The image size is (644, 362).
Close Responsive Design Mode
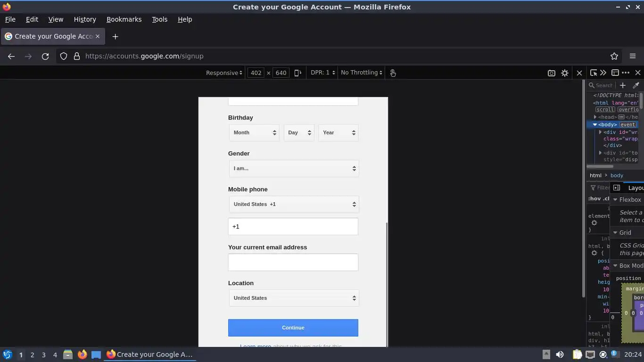(579, 73)
